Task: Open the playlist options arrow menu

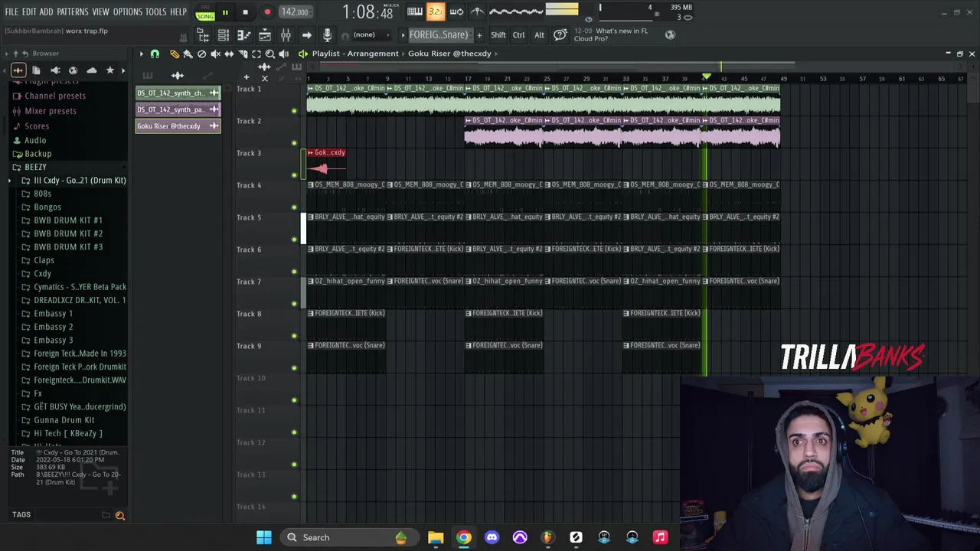Action: click(x=141, y=54)
